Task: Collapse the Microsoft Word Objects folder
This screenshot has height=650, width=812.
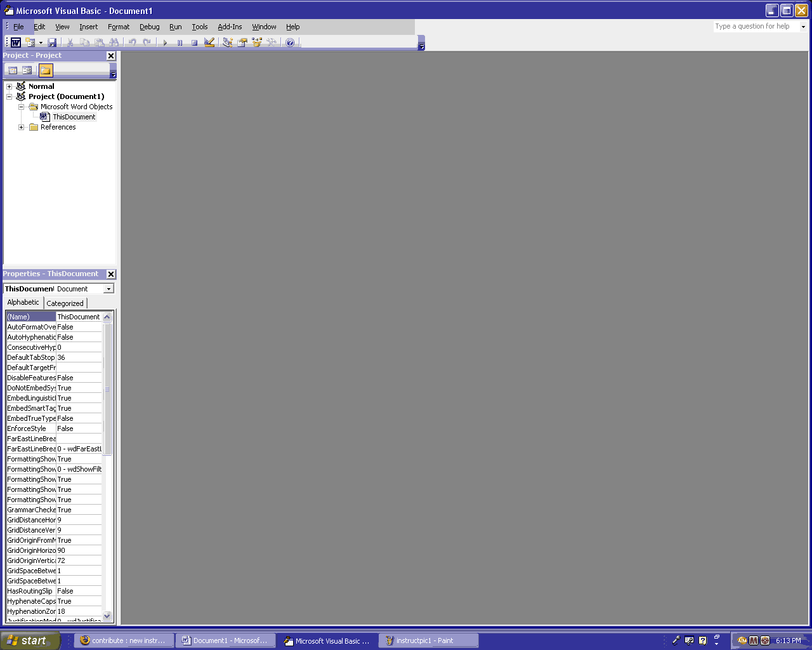Action: (x=21, y=107)
